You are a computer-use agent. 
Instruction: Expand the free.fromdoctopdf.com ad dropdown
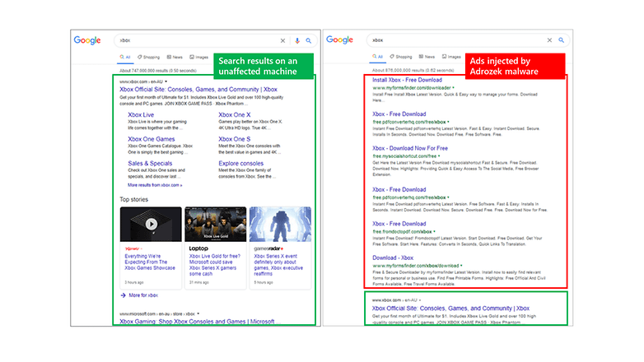coord(434,231)
